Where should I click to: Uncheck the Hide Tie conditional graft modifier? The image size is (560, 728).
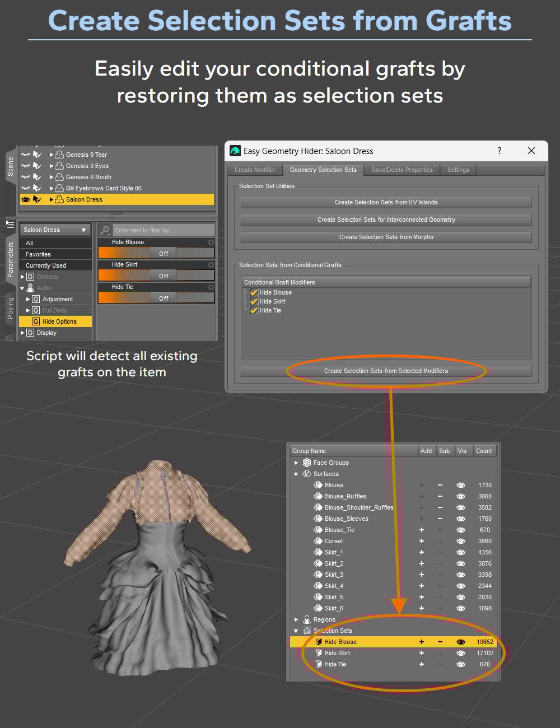pyautogui.click(x=254, y=310)
